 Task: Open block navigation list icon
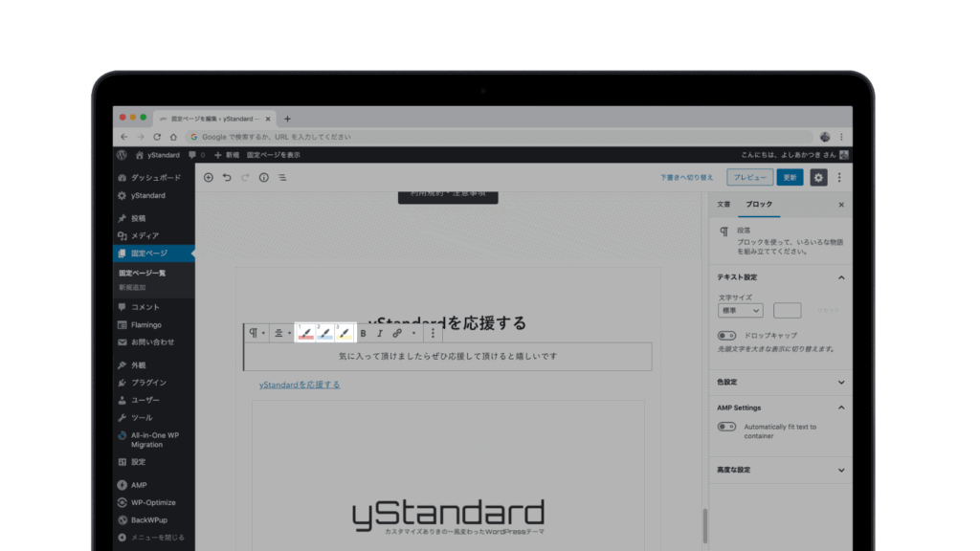pos(282,177)
